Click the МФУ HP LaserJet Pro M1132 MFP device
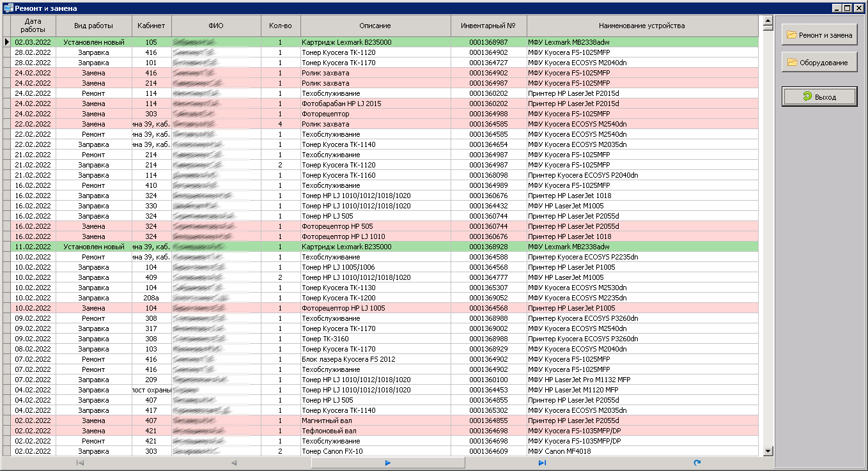 (642, 380)
